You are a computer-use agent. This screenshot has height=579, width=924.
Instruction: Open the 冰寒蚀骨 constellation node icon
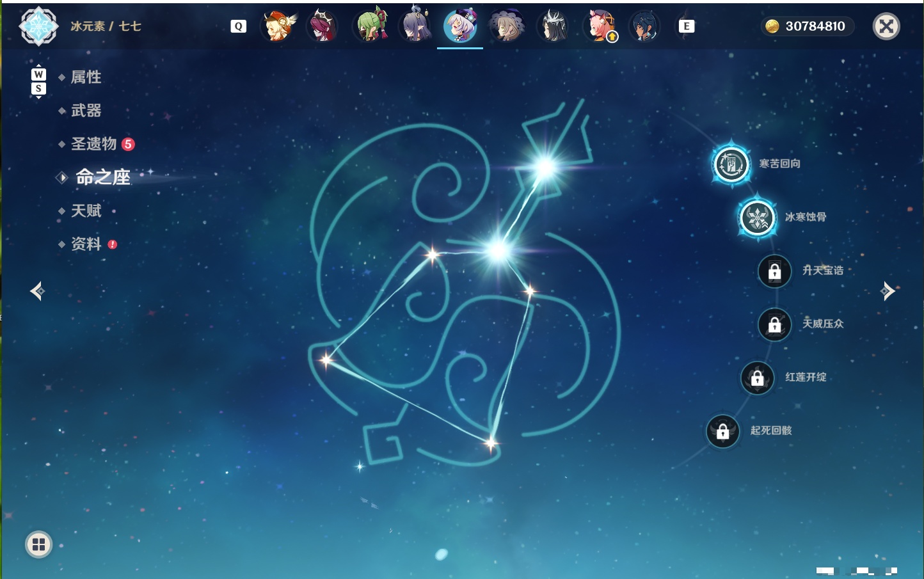point(758,218)
